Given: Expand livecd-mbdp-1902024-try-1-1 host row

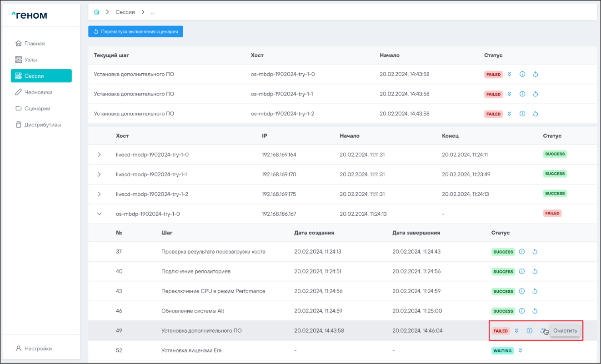Looking at the screenshot, I should click(x=100, y=175).
